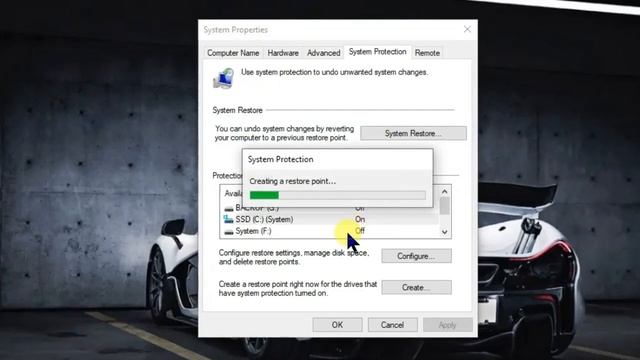Click the restore point green progress bar

[264, 196]
